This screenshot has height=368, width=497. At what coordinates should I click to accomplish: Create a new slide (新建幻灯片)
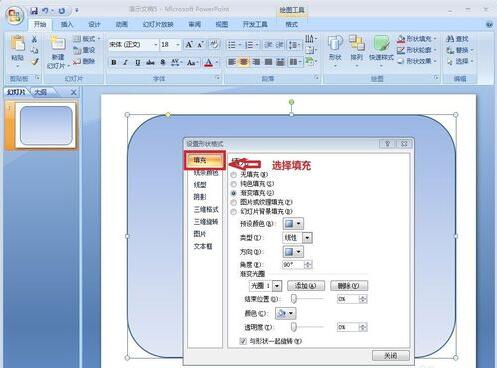[x=57, y=52]
